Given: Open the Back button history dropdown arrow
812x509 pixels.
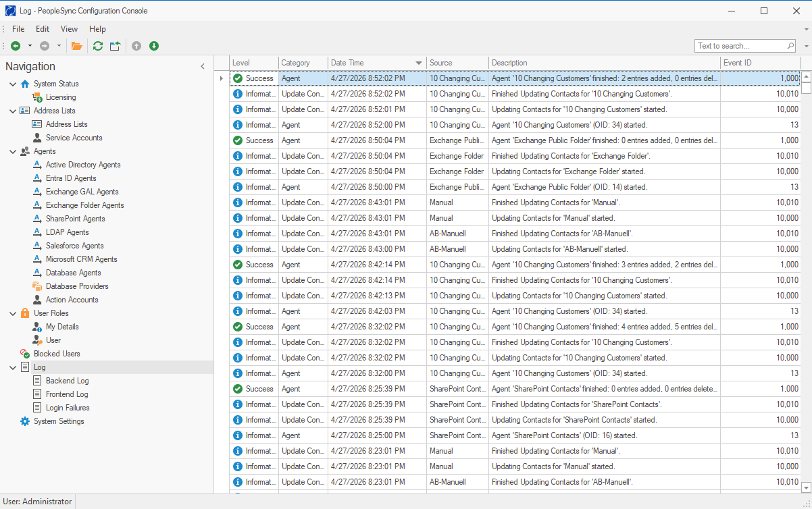Looking at the screenshot, I should (30, 46).
